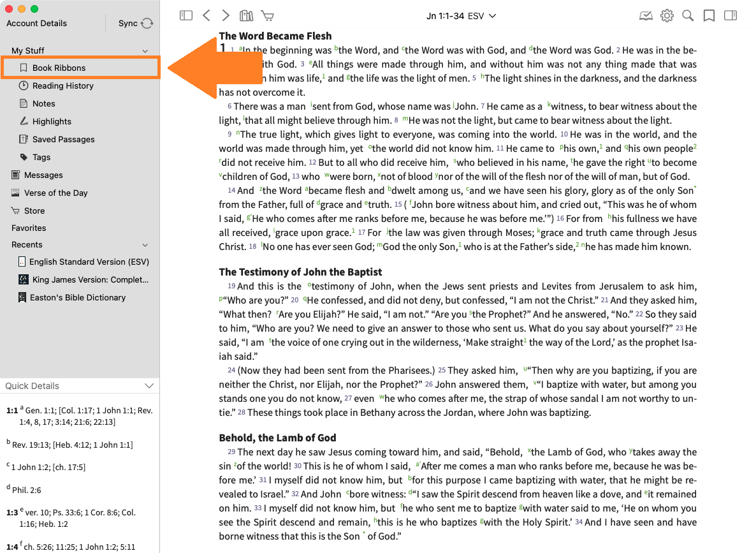This screenshot has width=756, height=553.
Task: Click the reading plan icon in toolbar
Action: point(646,15)
